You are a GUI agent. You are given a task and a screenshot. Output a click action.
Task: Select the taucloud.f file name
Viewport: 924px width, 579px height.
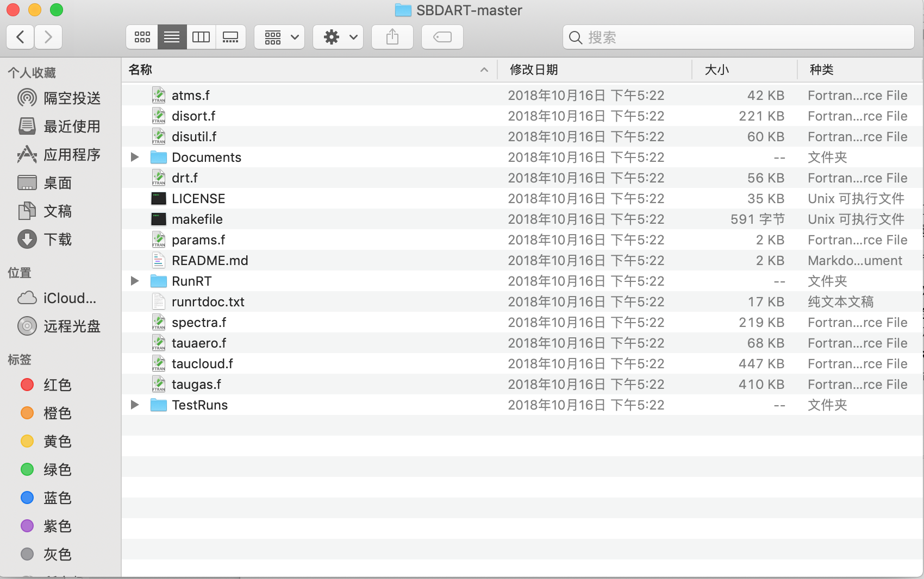pos(202,364)
